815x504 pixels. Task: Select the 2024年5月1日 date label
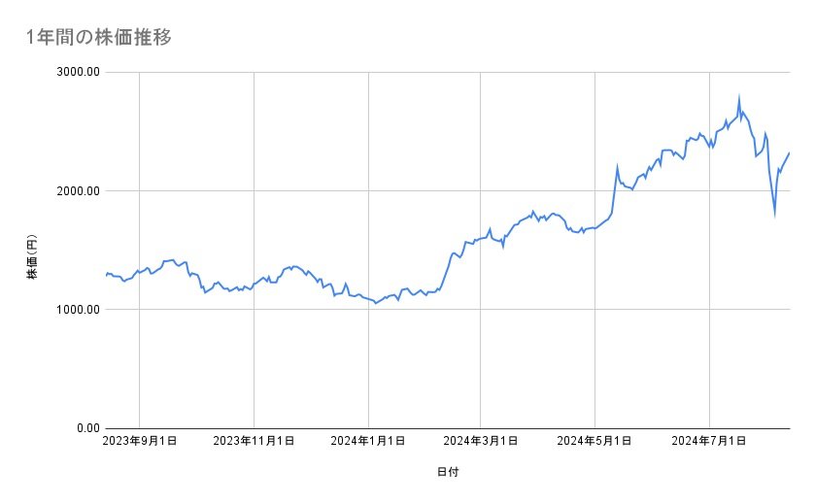[x=595, y=442]
